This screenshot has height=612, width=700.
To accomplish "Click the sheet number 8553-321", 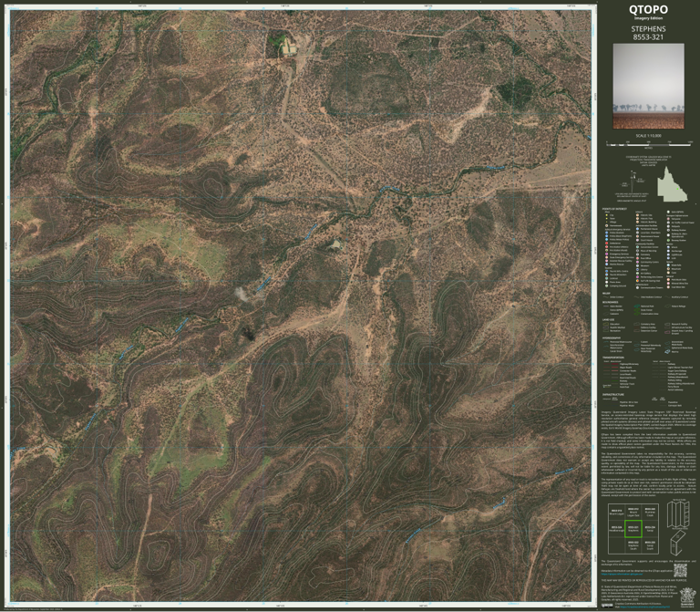I will [648, 37].
